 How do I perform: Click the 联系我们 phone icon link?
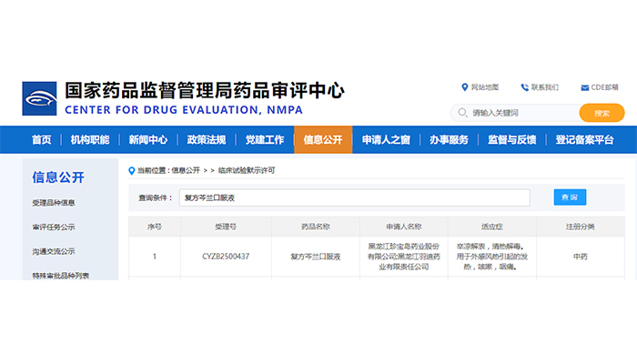[525, 87]
